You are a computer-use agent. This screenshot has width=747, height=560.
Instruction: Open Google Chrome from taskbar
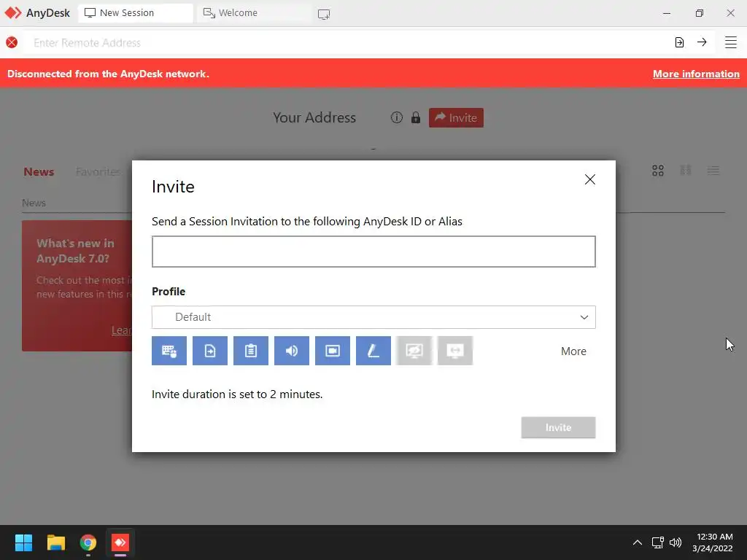point(88,542)
